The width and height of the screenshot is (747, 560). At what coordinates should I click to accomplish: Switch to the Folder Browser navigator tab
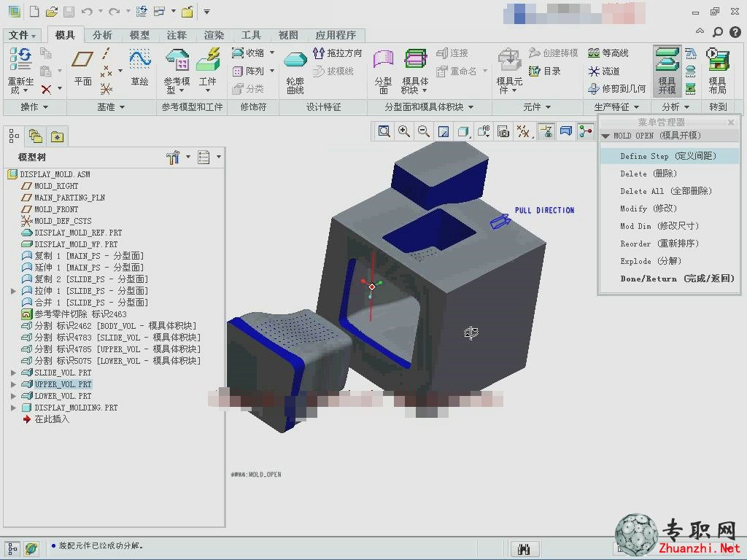coord(35,136)
